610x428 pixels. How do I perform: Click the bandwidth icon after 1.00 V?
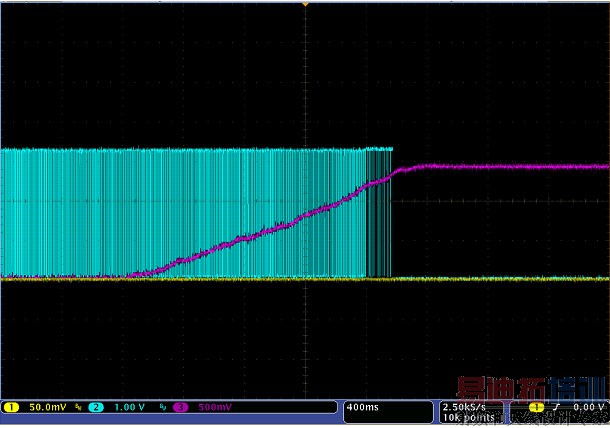pyautogui.click(x=163, y=408)
